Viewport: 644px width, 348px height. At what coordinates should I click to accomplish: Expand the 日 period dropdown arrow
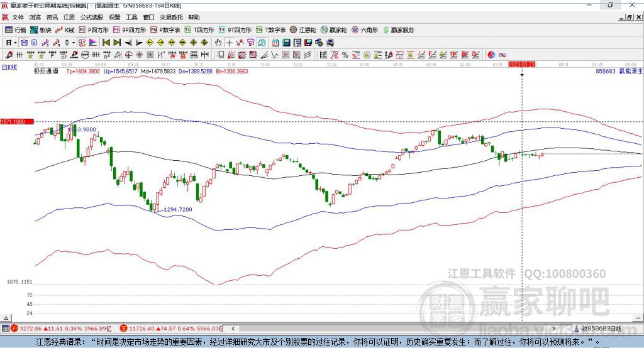15,43
